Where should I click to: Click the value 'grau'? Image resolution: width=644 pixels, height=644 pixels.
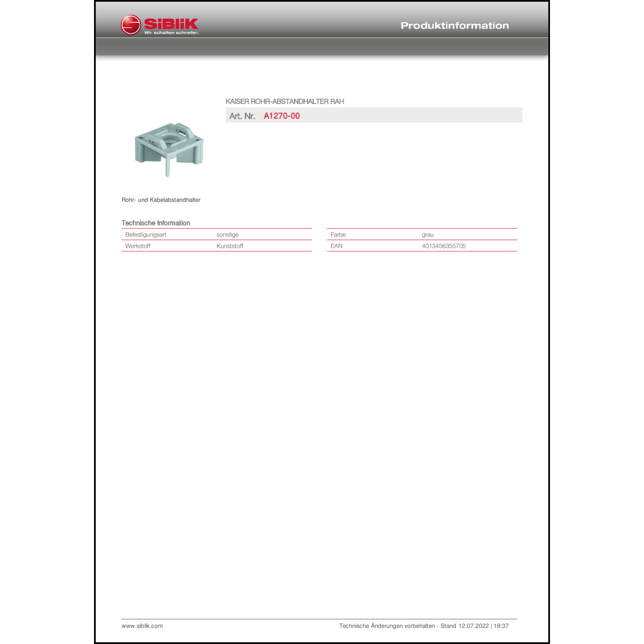tap(428, 235)
